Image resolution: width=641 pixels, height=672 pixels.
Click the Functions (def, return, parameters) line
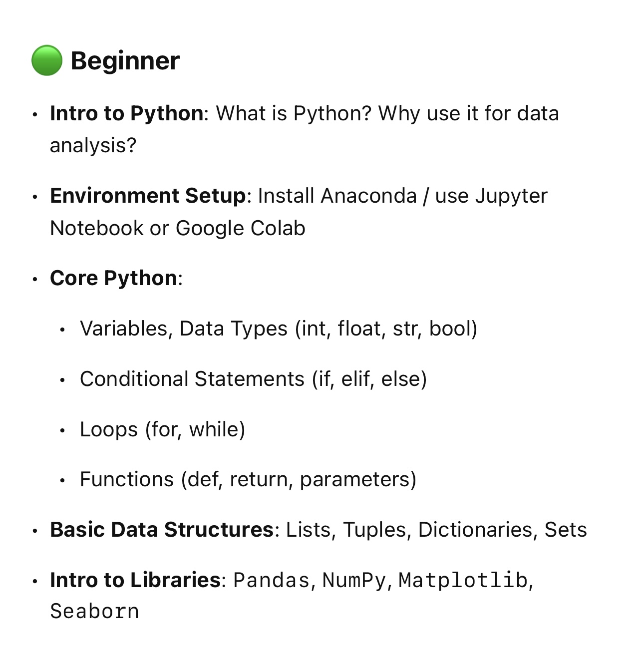248,480
